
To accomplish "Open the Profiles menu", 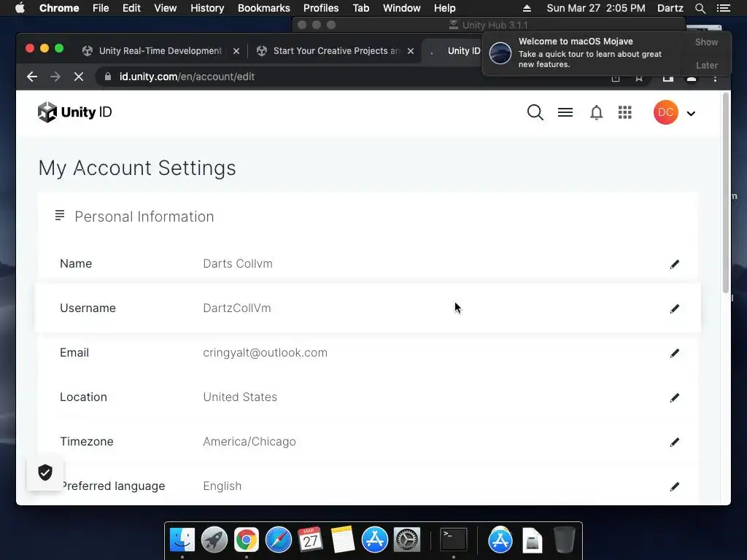I will 321,8.
